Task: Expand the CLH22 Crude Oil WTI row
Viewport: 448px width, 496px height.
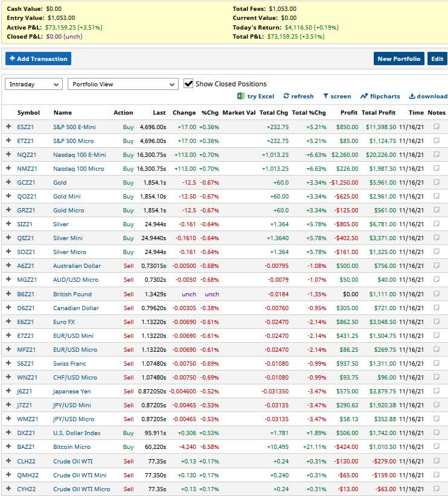Action: (8, 460)
